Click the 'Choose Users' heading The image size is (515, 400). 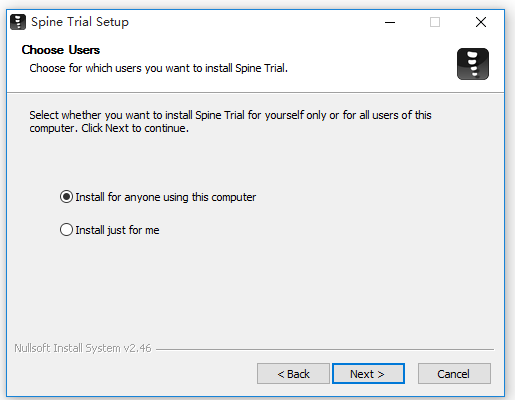pyautogui.click(x=61, y=50)
